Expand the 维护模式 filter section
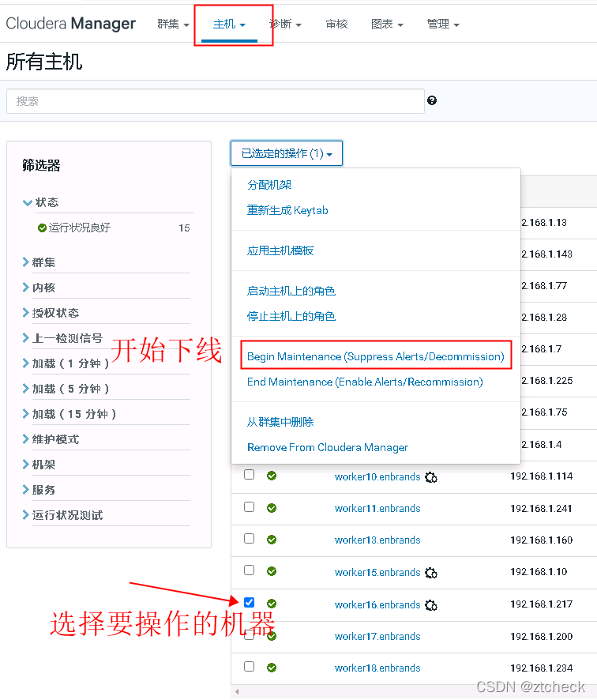The width and height of the screenshot is (597, 700). pos(51,439)
